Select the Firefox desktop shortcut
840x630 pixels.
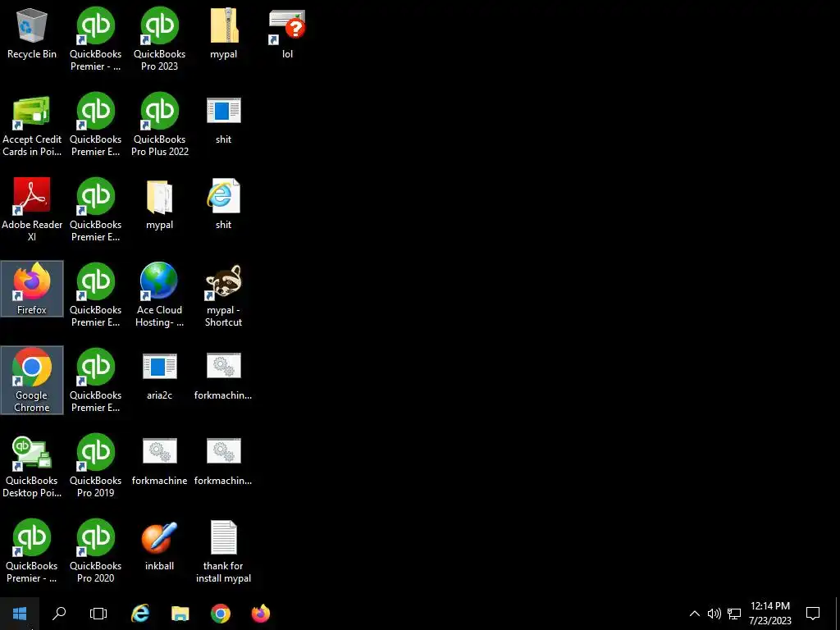[32, 290]
